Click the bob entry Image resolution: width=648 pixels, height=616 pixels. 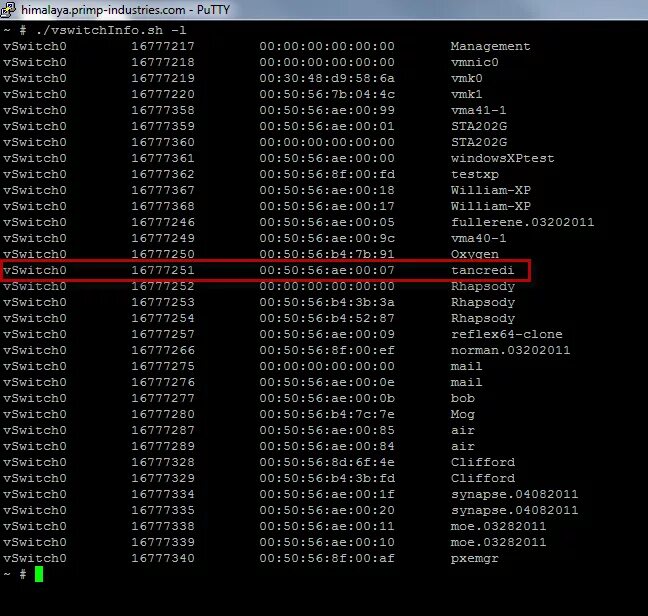click(x=462, y=398)
